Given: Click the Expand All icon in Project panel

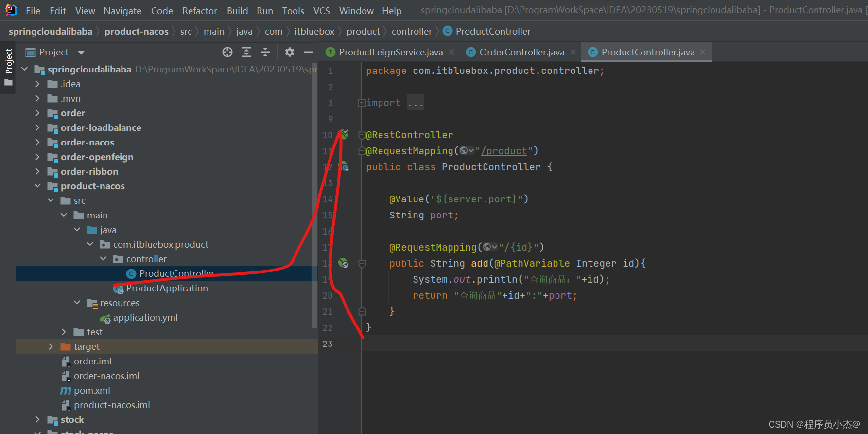Looking at the screenshot, I should (246, 52).
